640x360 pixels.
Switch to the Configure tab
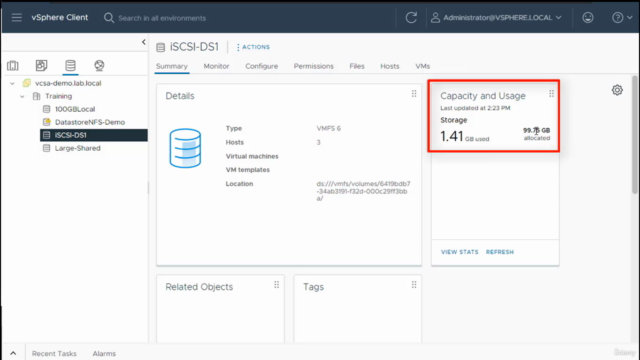pyautogui.click(x=262, y=66)
